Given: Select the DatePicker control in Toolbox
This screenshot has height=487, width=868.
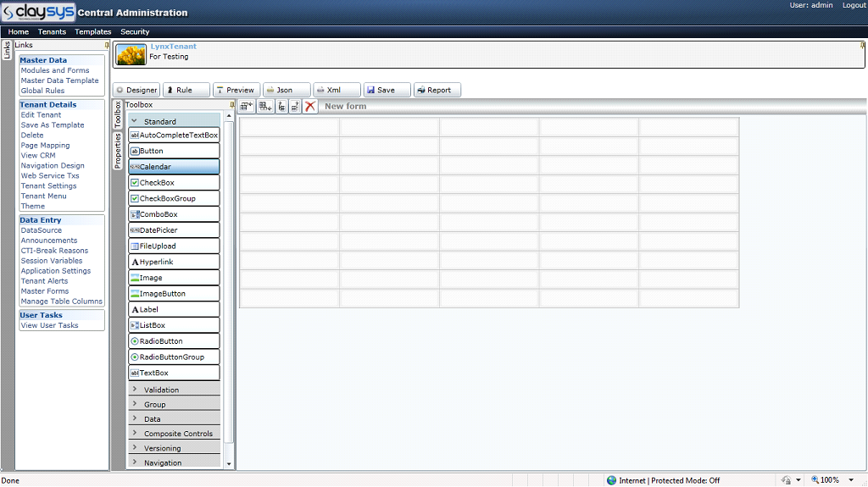Looking at the screenshot, I should coord(174,230).
